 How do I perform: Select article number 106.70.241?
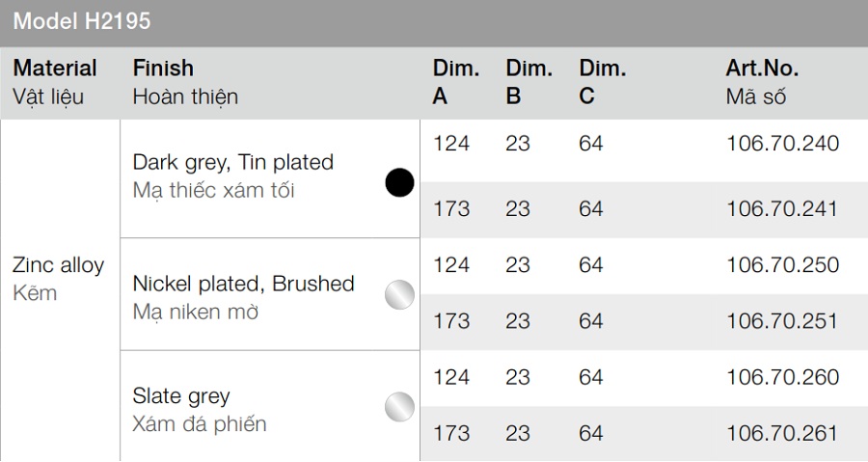tap(782, 209)
